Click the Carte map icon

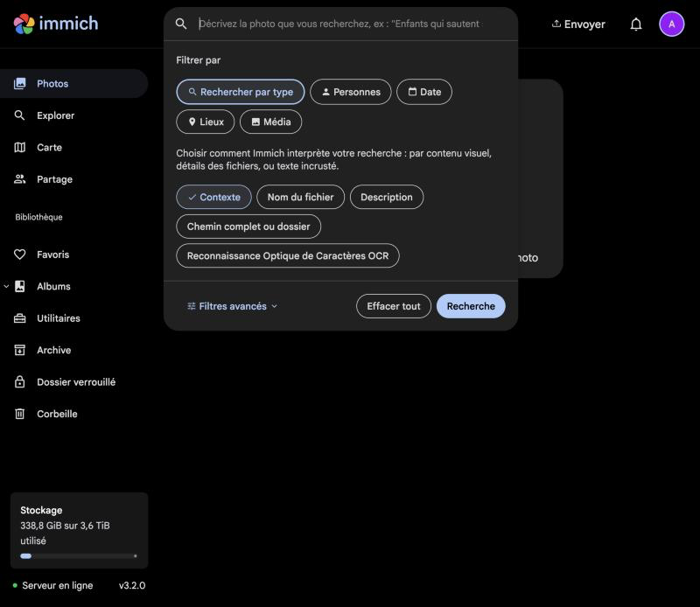[19, 147]
